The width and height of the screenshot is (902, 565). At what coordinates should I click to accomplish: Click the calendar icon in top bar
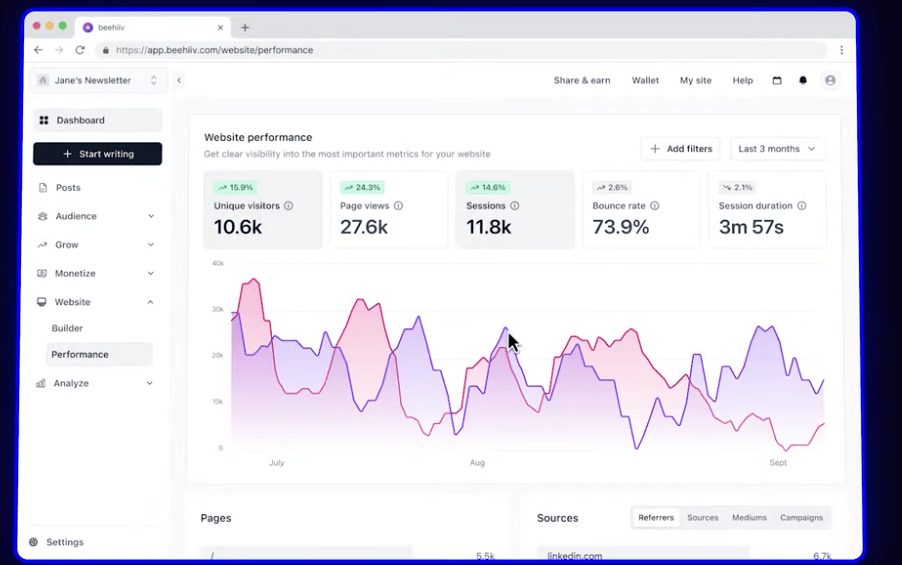tap(777, 81)
